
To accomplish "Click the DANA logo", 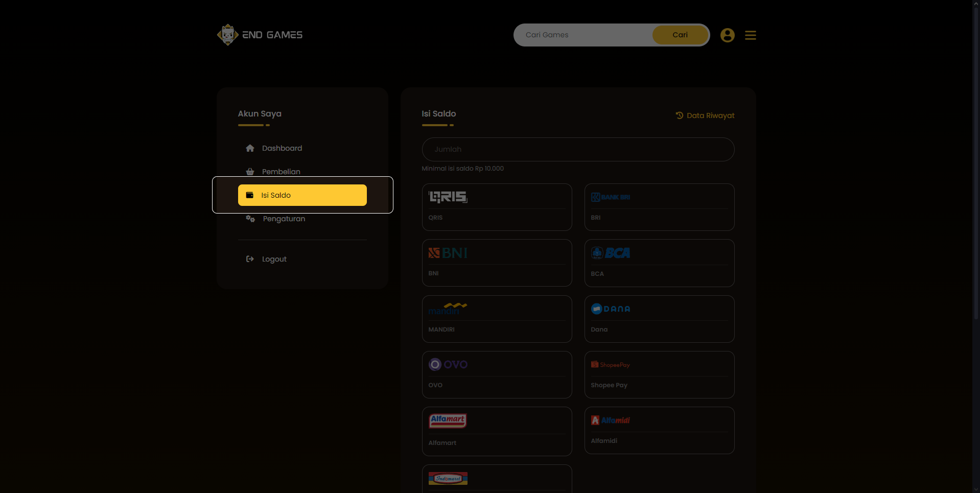I will point(611,309).
